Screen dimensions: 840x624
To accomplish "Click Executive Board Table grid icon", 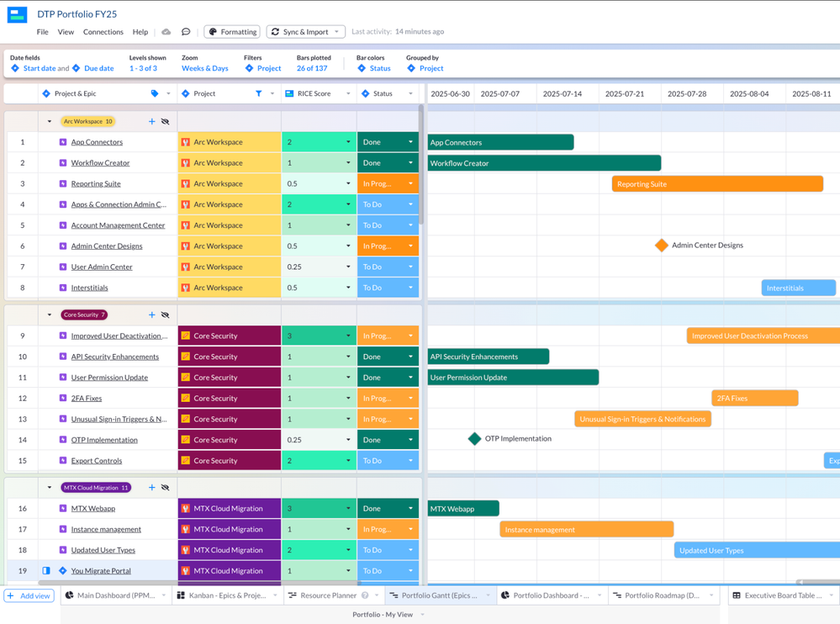I will pos(737,595).
